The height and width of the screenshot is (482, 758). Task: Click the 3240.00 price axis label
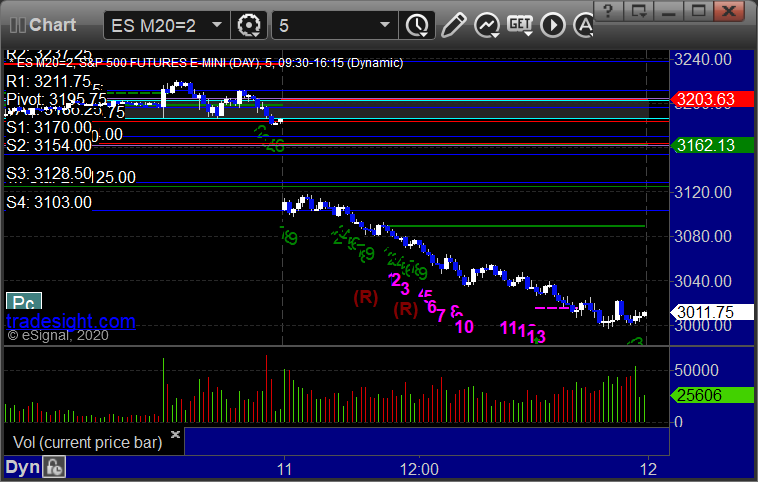[x=703, y=59]
